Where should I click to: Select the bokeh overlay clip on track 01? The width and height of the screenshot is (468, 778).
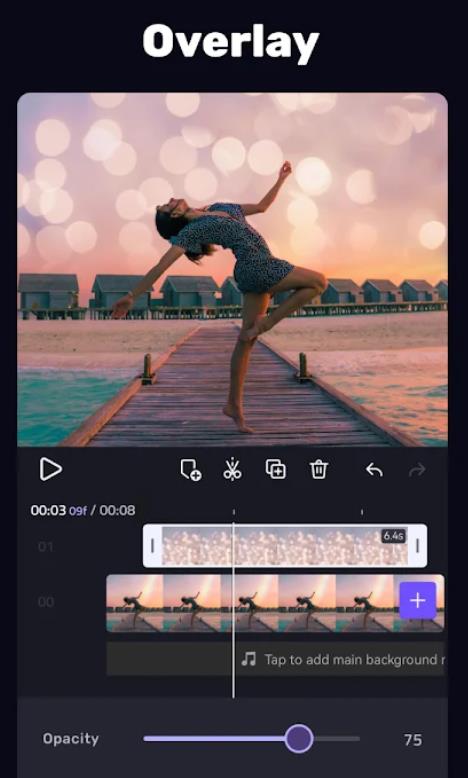coord(285,546)
